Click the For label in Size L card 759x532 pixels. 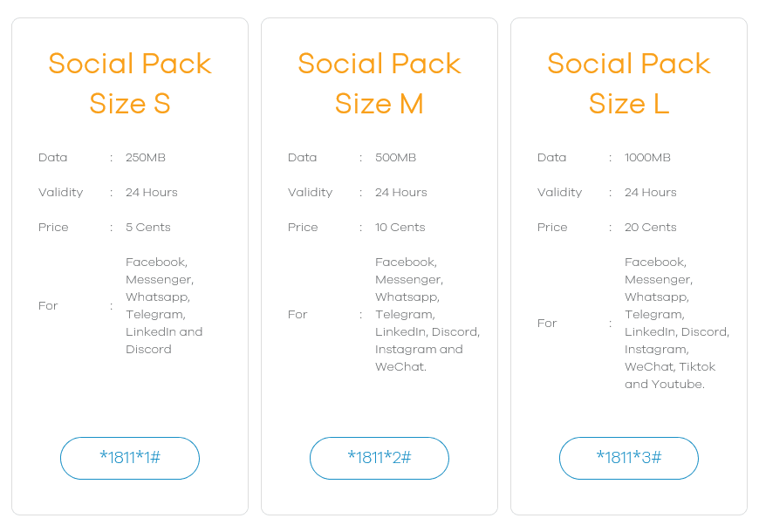[547, 324]
